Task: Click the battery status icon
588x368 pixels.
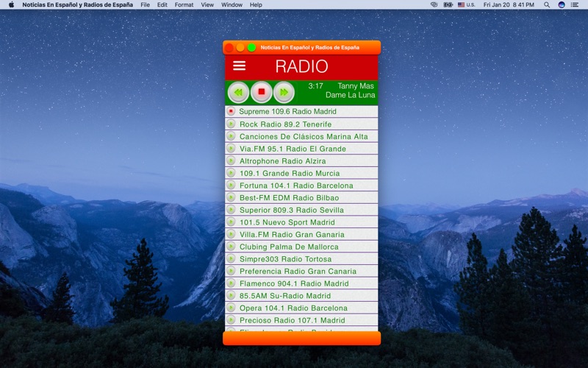Action: pyautogui.click(x=448, y=5)
